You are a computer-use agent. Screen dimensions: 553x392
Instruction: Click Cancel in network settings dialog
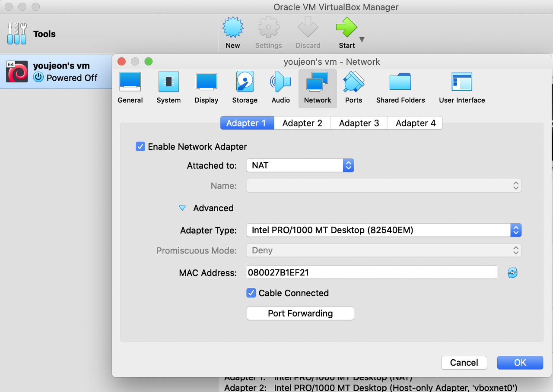point(464,363)
